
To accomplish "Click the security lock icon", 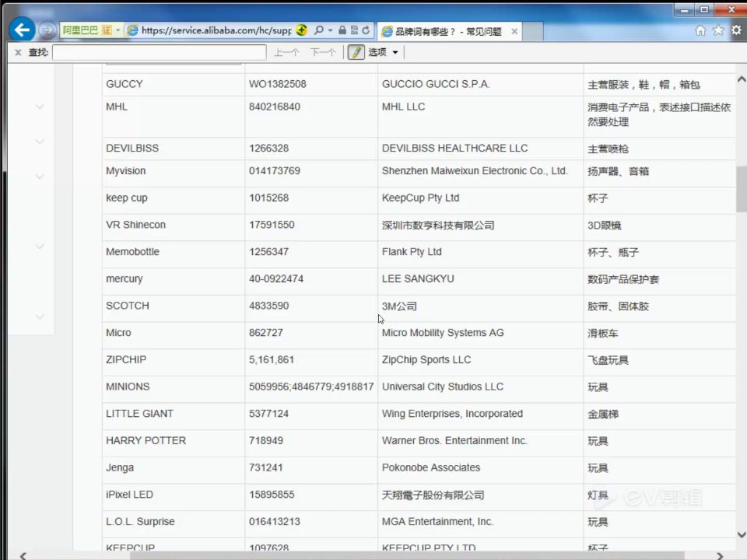I will [342, 30].
